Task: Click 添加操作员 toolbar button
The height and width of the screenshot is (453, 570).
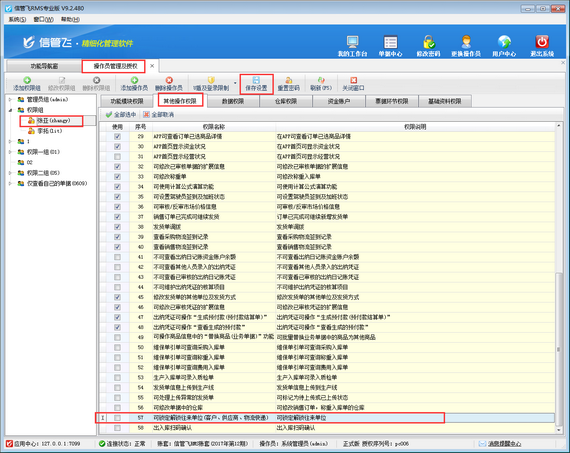Action: [x=134, y=84]
